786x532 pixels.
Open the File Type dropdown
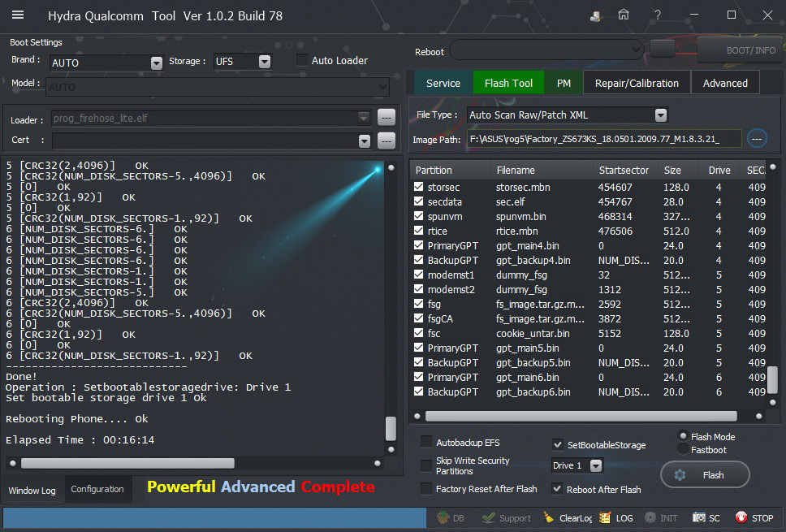[x=661, y=115]
